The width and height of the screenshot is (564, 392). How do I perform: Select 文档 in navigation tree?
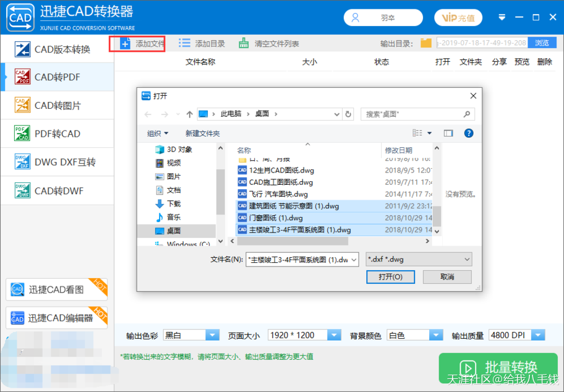click(x=168, y=190)
